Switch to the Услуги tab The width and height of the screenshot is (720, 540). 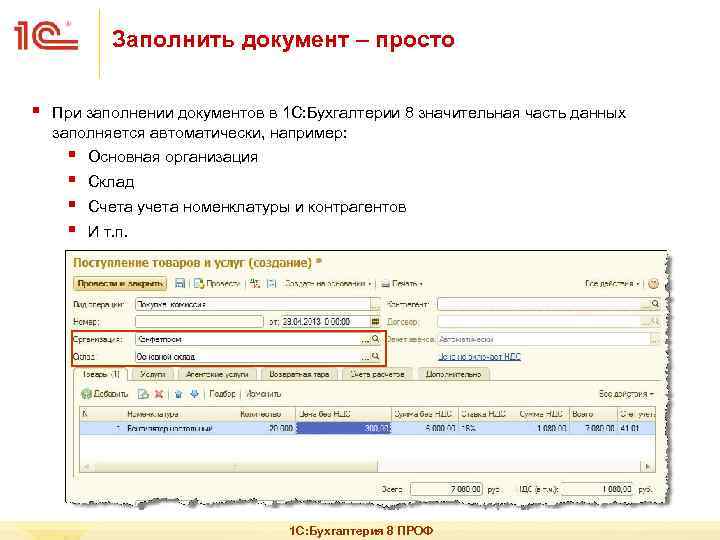[x=152, y=374]
